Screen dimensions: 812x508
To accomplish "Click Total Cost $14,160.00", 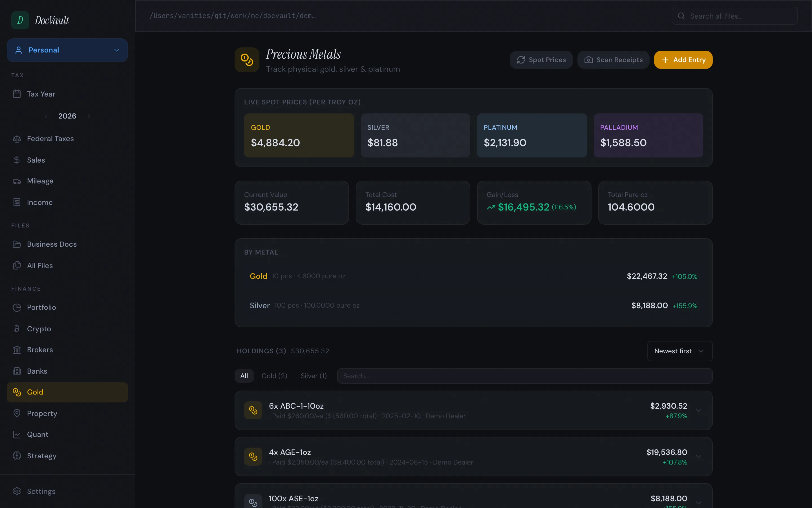I will tap(390, 207).
